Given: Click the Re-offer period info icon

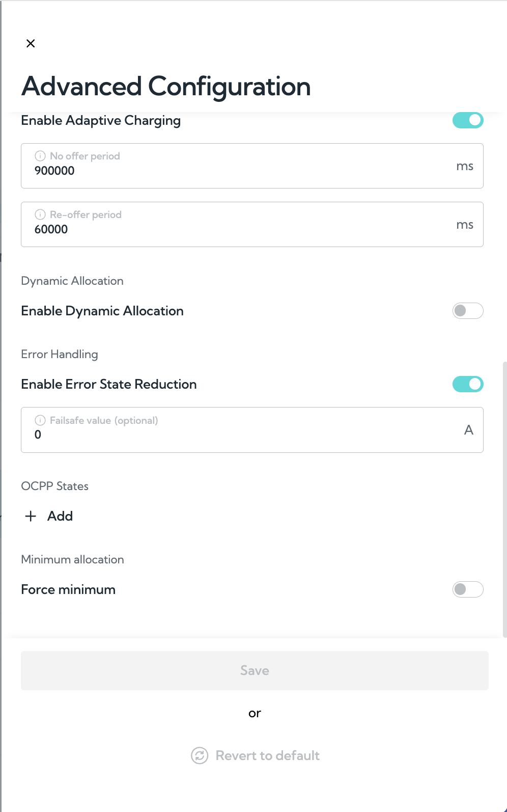Looking at the screenshot, I should click(x=40, y=214).
